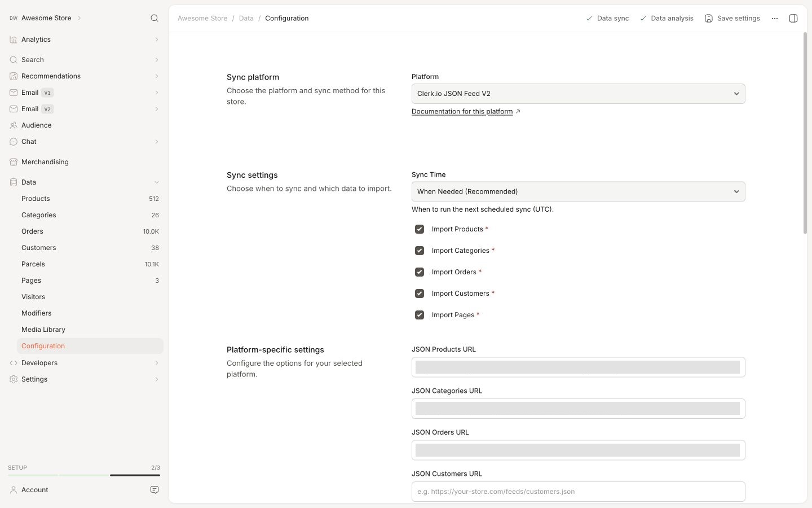Click the Account person icon at bottom
Image resolution: width=812 pixels, height=508 pixels.
14,490
